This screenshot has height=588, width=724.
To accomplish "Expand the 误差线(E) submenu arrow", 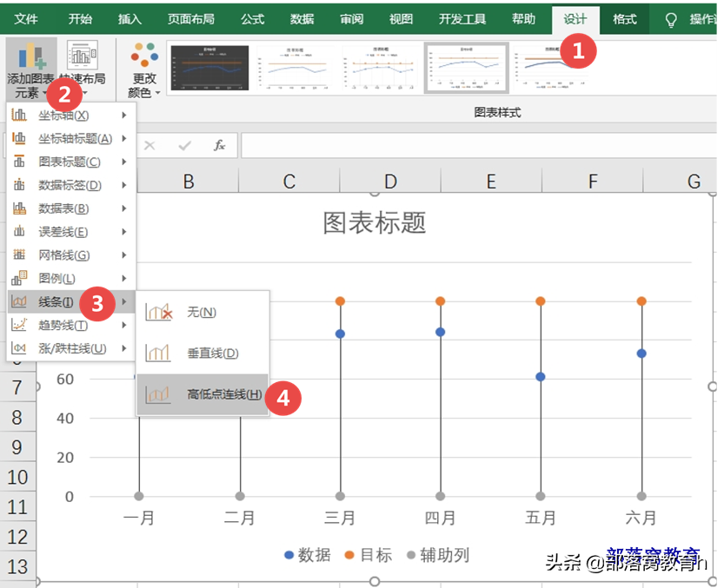I will [124, 231].
